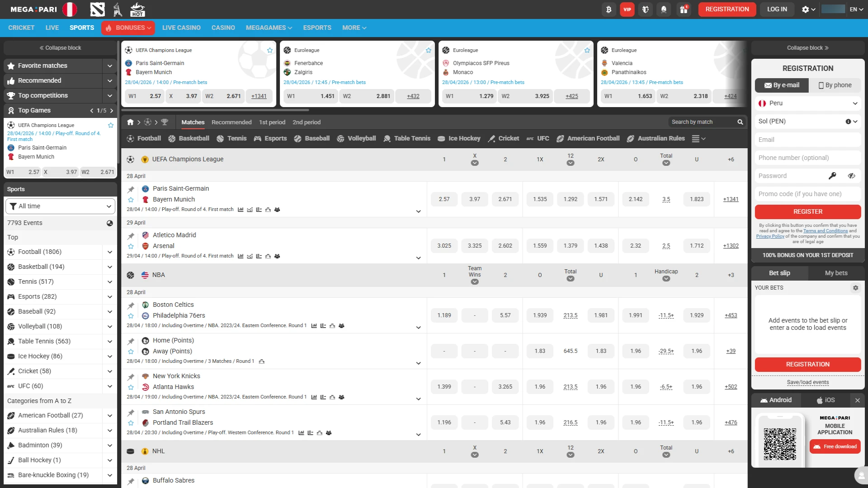Go to previous Top Games slide arrow
Screen dimensions: 868x488
point(92,111)
